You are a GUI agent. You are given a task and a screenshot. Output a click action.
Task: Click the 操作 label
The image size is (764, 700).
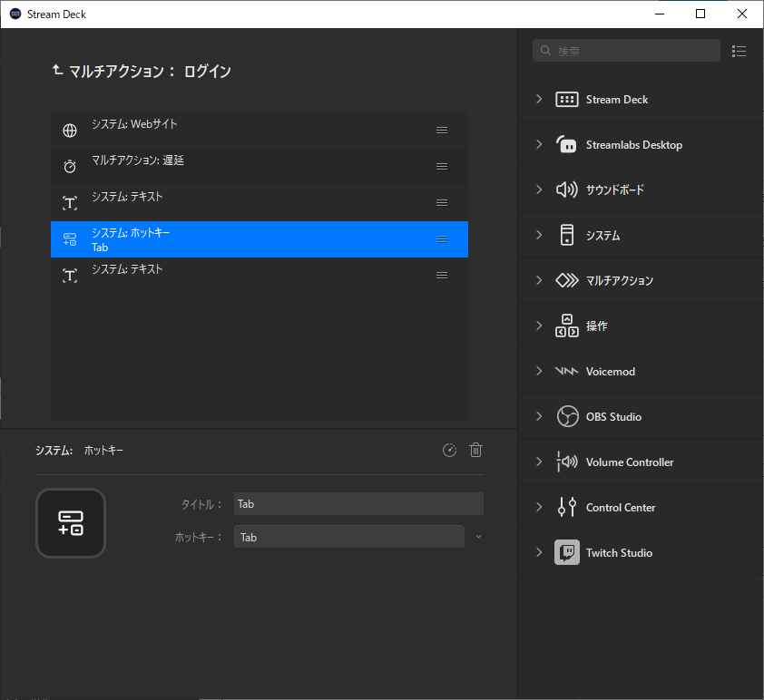[x=597, y=326]
